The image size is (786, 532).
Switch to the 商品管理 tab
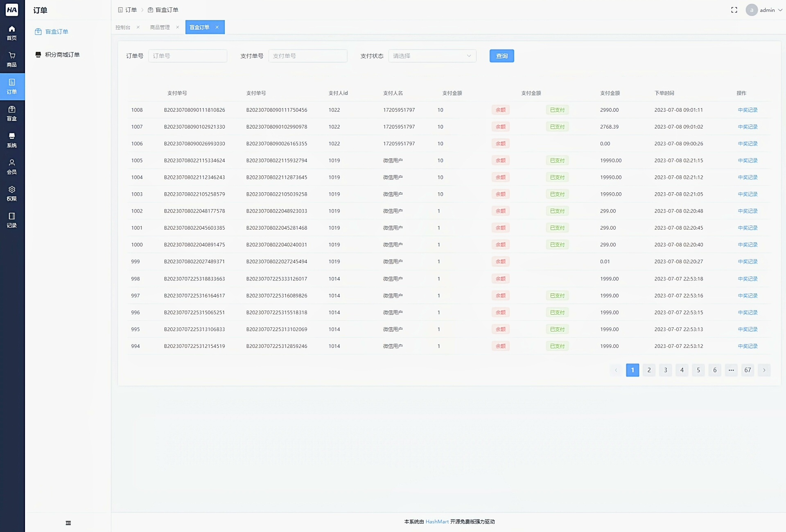(160, 27)
